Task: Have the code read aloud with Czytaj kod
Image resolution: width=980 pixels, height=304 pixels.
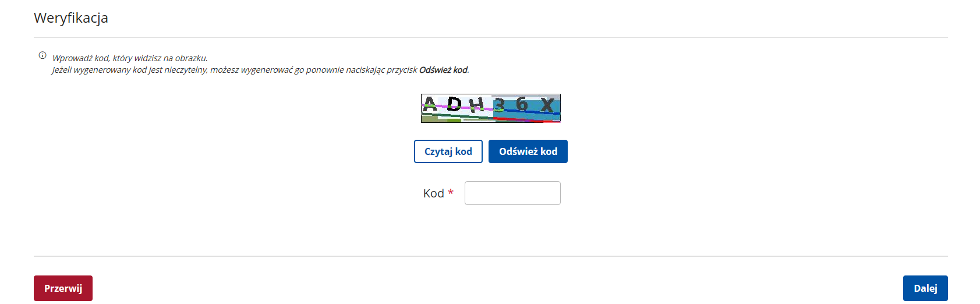Action: click(x=448, y=151)
